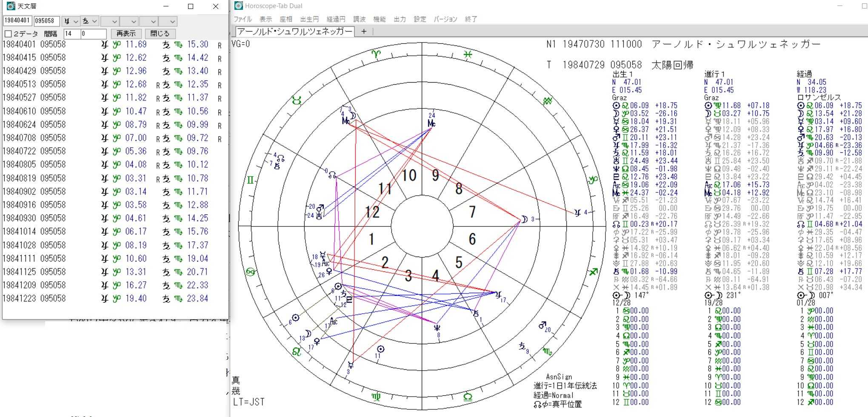Click the Taurus sign on the chart ring
This screenshot has width=868, height=417.
click(297, 101)
